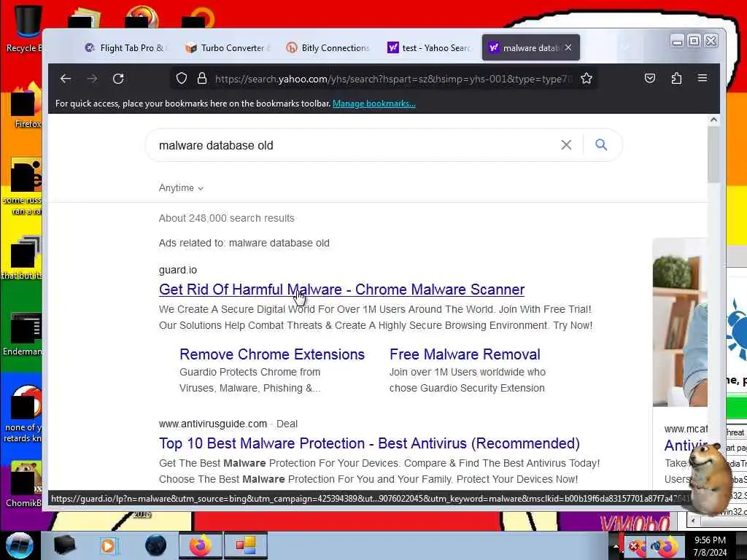Image resolution: width=747 pixels, height=560 pixels.
Task: Open the Firefox taskbar button
Action: (200, 545)
